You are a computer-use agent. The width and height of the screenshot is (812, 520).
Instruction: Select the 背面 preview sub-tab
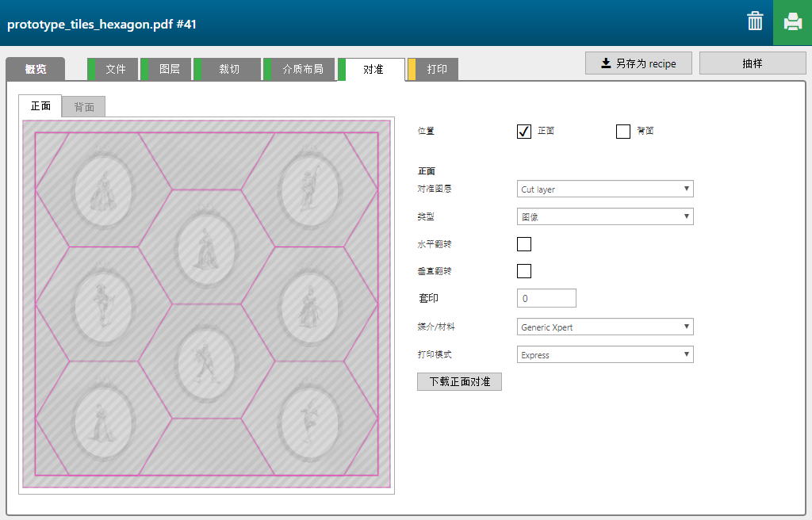tap(84, 107)
